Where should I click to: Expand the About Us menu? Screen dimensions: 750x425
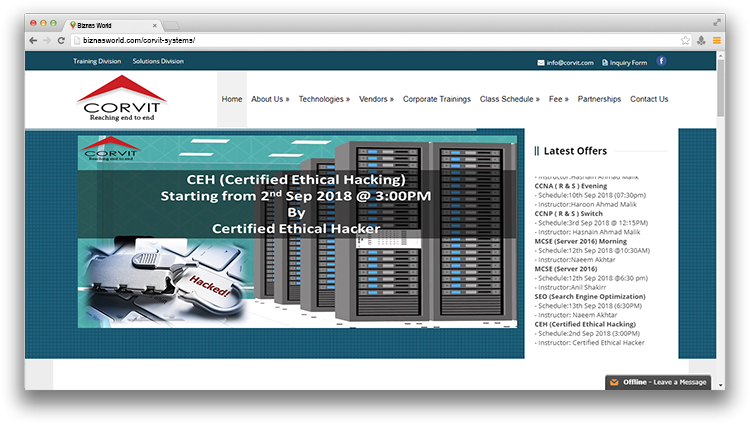click(x=270, y=99)
